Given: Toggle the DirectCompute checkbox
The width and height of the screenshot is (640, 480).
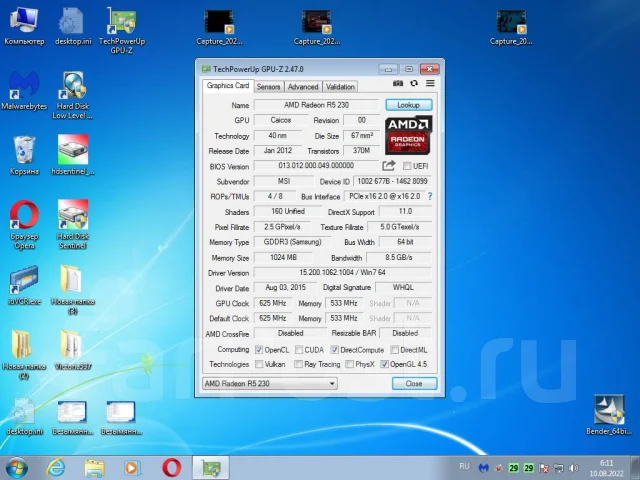Looking at the screenshot, I should (334, 350).
